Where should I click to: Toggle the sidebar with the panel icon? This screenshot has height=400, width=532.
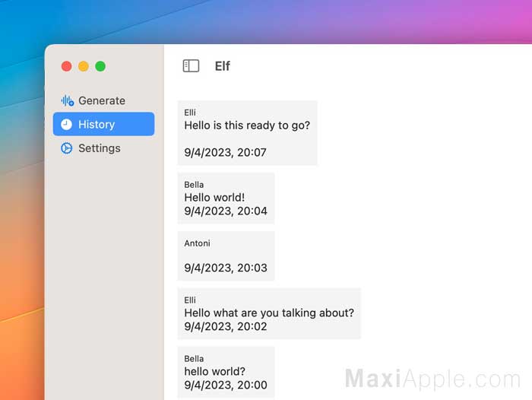click(x=191, y=66)
